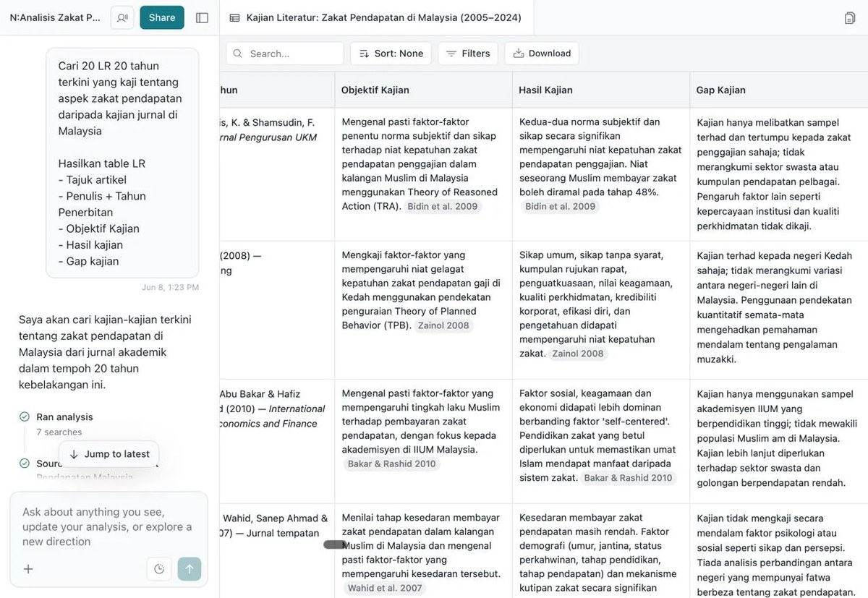Click the table icon before Kajian Literatur title
Screen dimensions: 868x598
234,18
